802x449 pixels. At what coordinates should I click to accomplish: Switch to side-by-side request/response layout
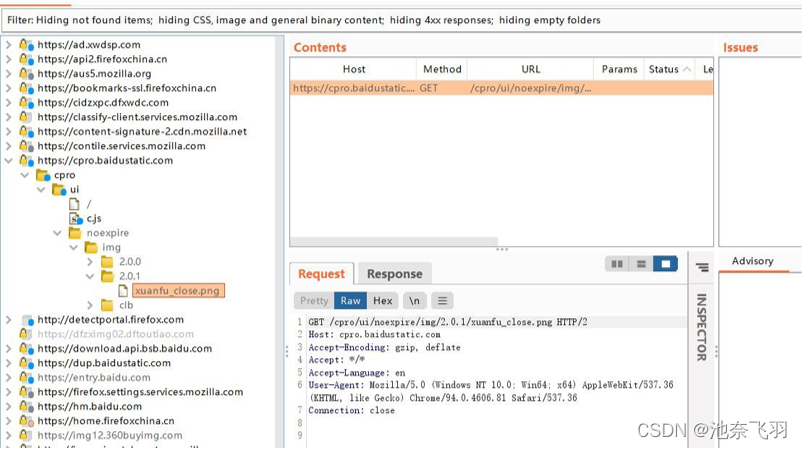617,264
